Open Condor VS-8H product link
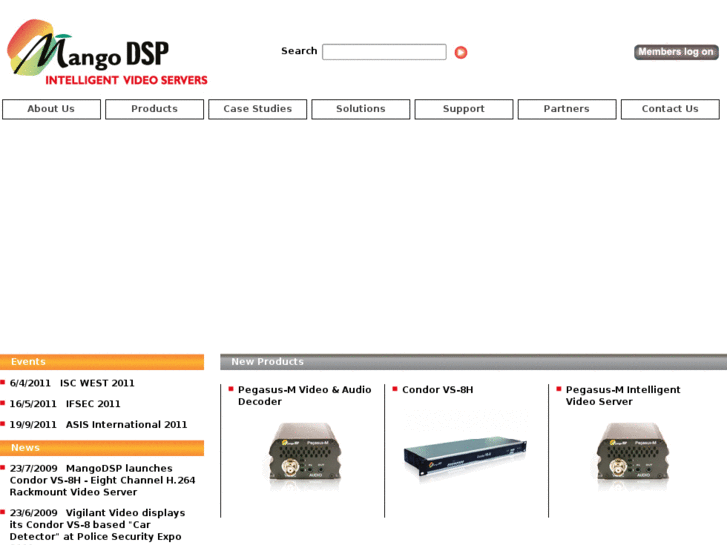727x545 pixels. [x=438, y=390]
